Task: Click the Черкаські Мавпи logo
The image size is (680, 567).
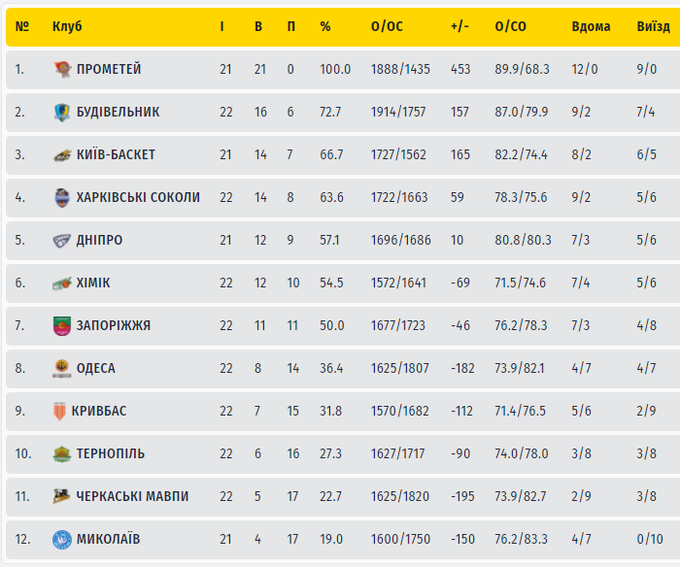Action: tap(62, 497)
